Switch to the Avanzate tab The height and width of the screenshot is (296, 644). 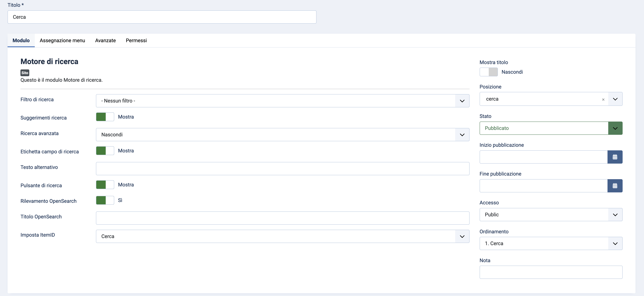106,40
